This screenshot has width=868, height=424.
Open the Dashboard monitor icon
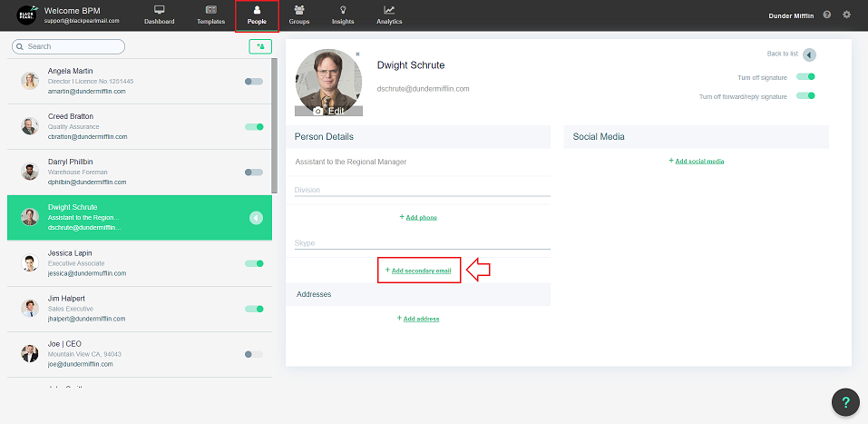(159, 10)
